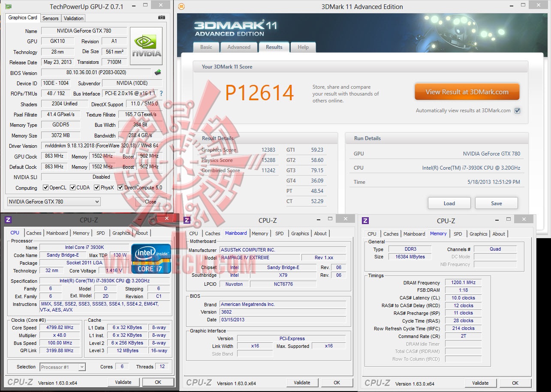Click OK in CPU-Z mainboard window

pos(337,383)
